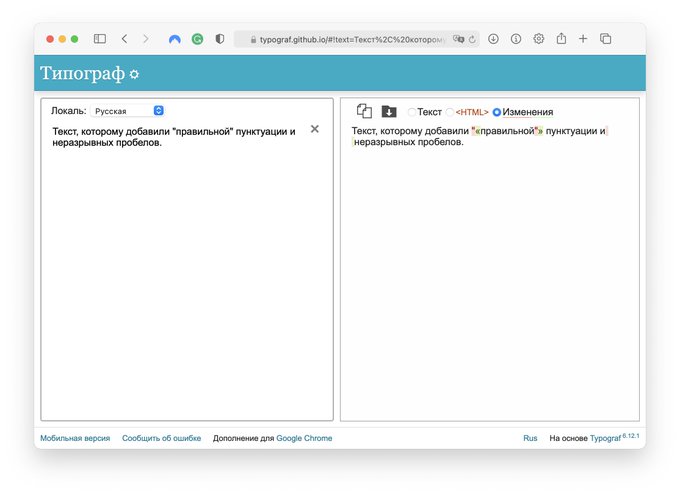Show the tab overview icon

[605, 39]
